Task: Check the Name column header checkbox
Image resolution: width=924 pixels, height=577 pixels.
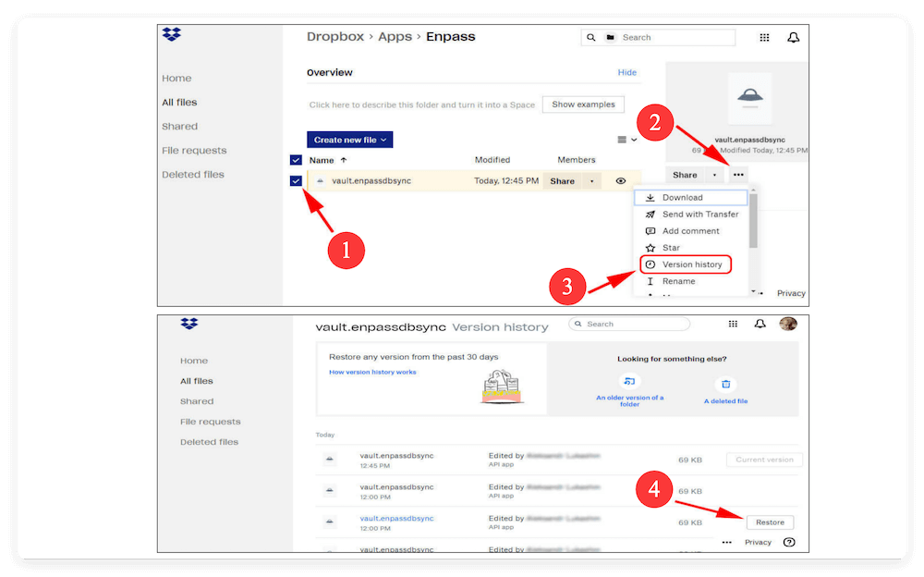Action: tap(297, 159)
